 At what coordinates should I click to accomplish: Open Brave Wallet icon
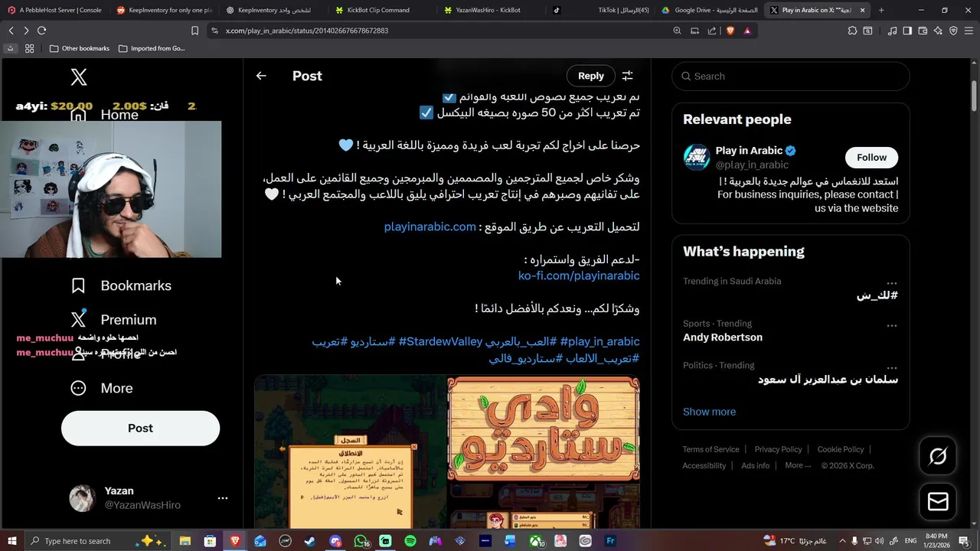[923, 31]
